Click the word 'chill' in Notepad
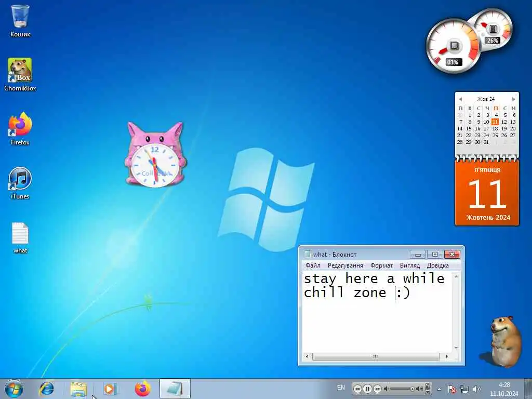Screen dimensions: 532x399 pos(324,292)
